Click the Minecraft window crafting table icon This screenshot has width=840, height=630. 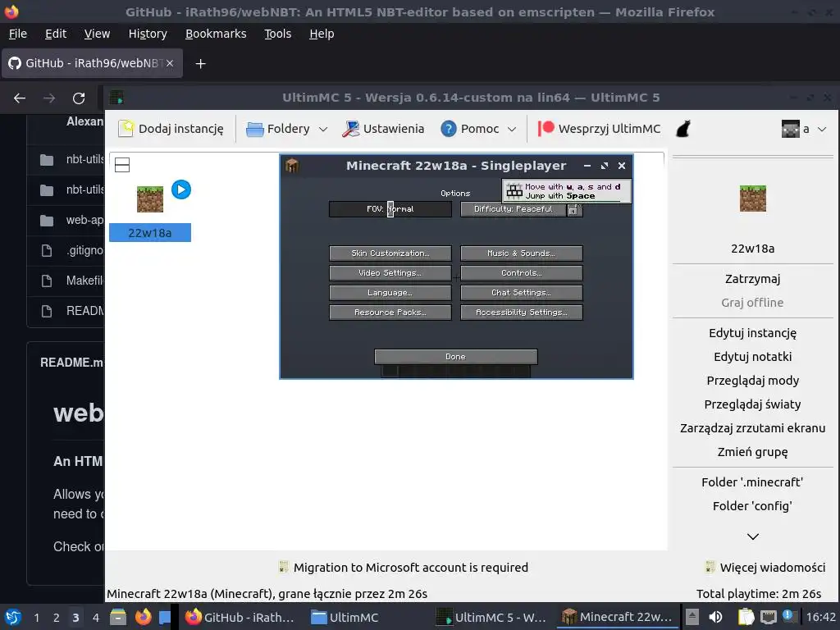coord(292,166)
